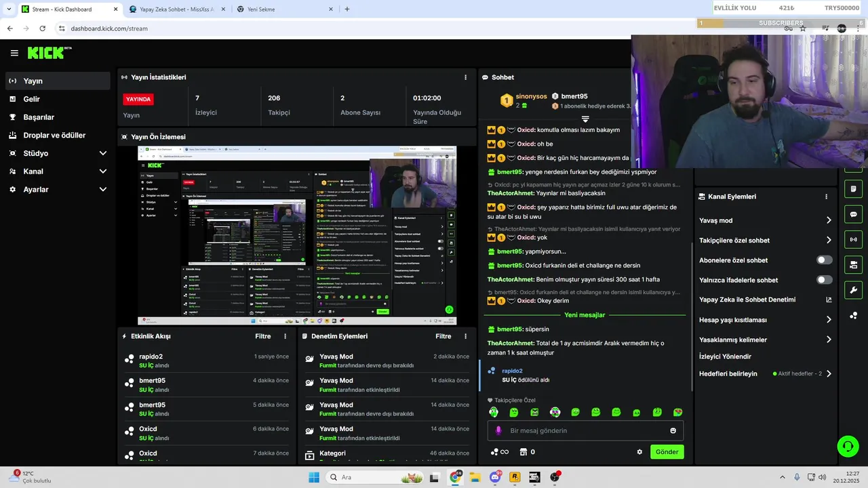Expand Hedefleri belirleyin goals option
The width and height of the screenshot is (868, 488).
(x=766, y=373)
